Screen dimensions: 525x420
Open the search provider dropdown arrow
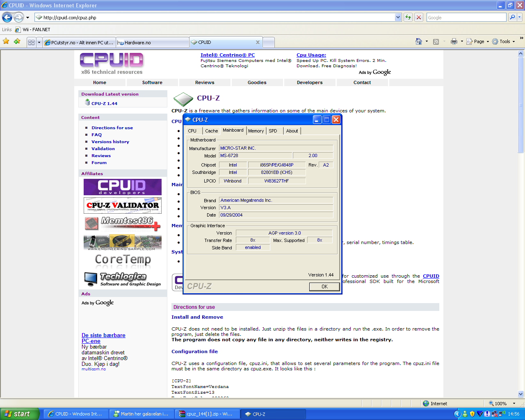pyautogui.click(x=519, y=17)
